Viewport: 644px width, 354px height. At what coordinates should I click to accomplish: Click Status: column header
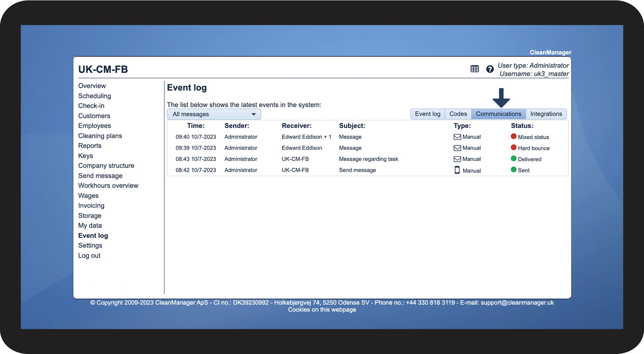point(522,126)
